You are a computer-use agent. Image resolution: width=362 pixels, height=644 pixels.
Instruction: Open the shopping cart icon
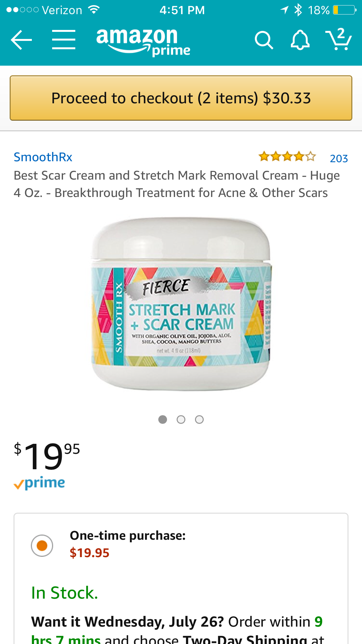point(339,39)
